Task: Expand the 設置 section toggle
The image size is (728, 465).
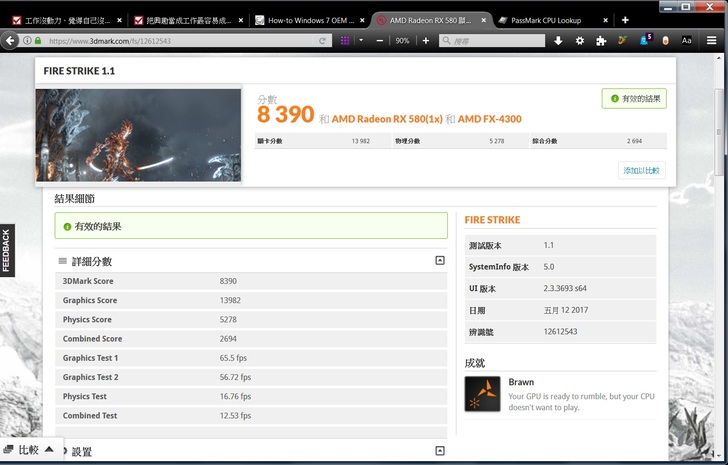Action: 440,451
